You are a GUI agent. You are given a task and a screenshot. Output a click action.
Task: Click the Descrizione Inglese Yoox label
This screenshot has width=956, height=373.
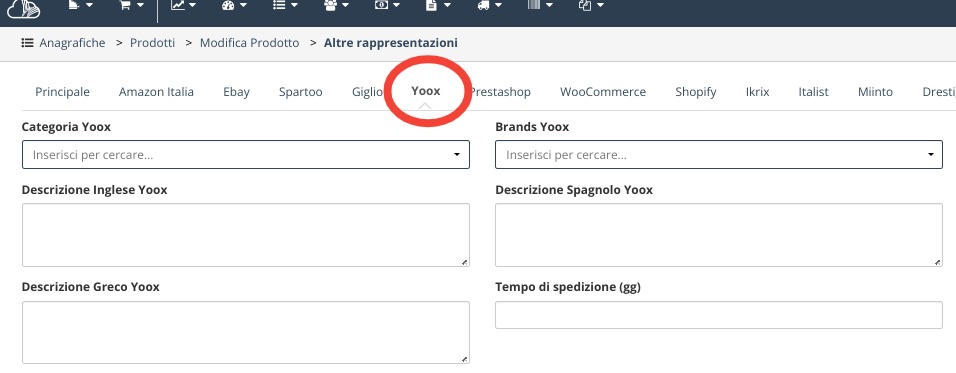[95, 190]
